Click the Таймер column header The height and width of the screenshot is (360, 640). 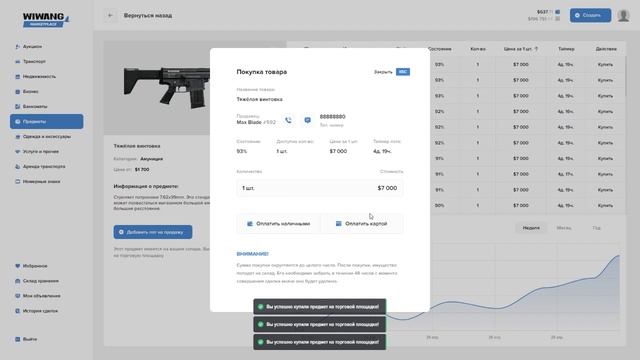coord(566,49)
